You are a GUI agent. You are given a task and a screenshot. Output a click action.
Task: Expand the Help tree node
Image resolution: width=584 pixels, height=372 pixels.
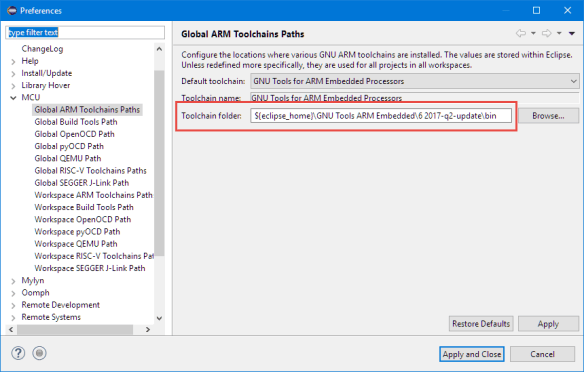13,61
